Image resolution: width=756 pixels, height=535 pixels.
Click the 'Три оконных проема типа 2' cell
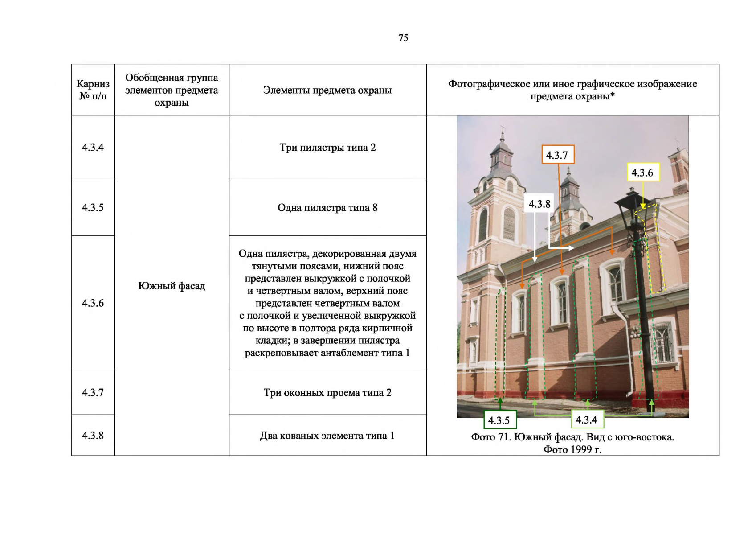pos(327,392)
